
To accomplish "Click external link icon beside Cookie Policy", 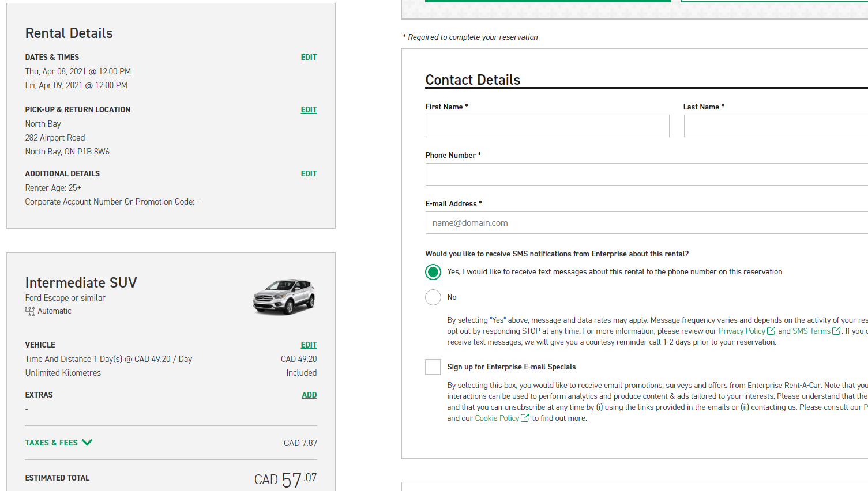I will click(x=525, y=418).
